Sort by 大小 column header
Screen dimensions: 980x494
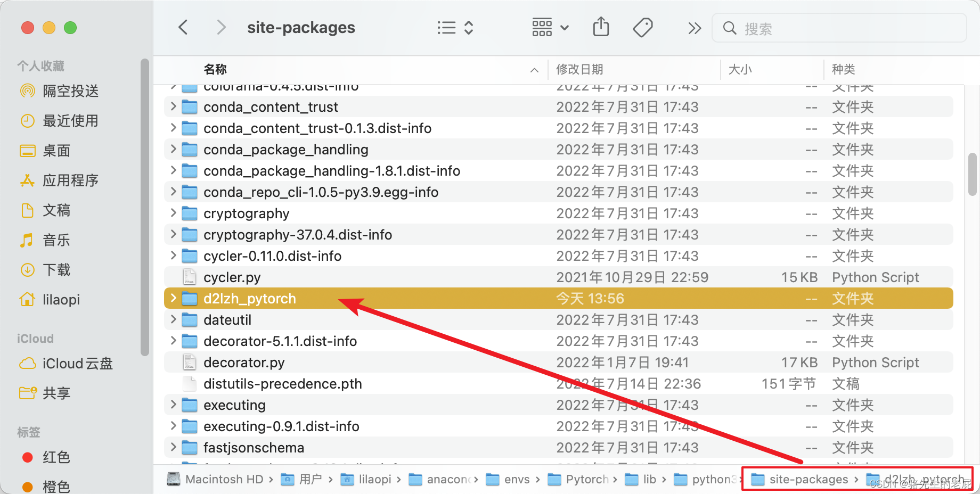click(740, 69)
